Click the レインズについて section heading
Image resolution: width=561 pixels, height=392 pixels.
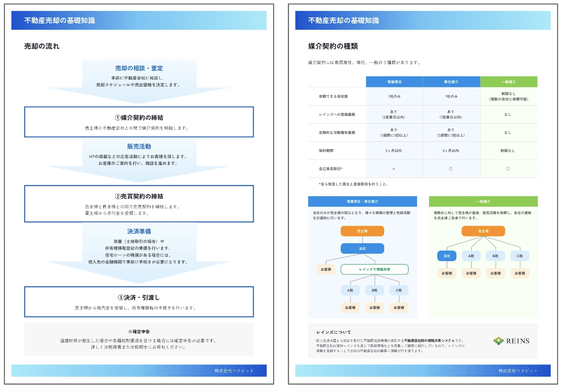[334, 332]
